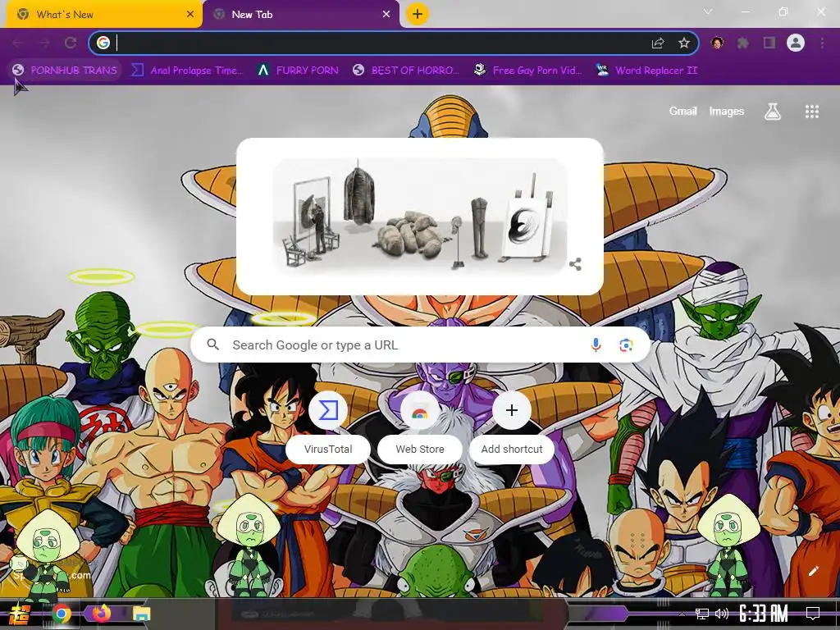Bookmark this tab with the star
This screenshot has height=630, width=840.
(683, 43)
